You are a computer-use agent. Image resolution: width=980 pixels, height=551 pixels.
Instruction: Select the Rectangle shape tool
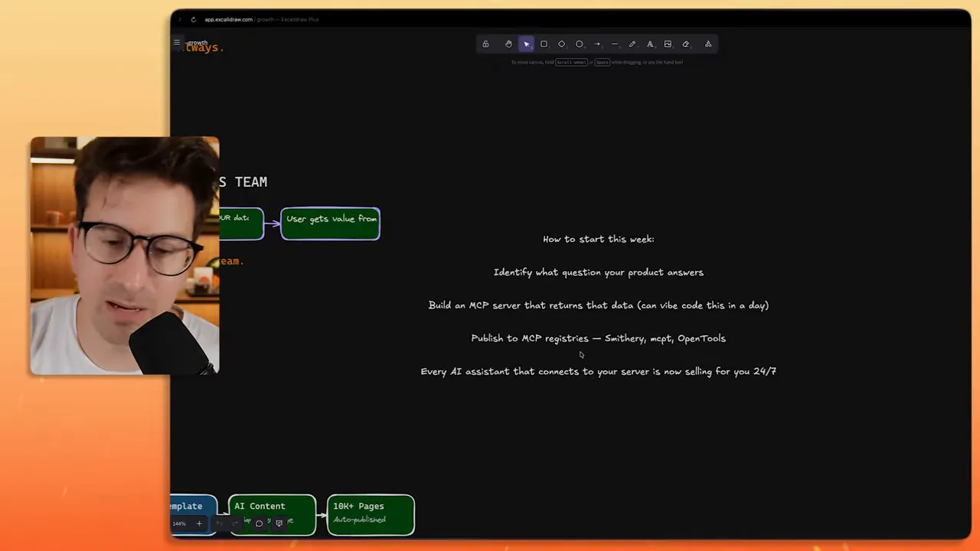click(x=544, y=44)
